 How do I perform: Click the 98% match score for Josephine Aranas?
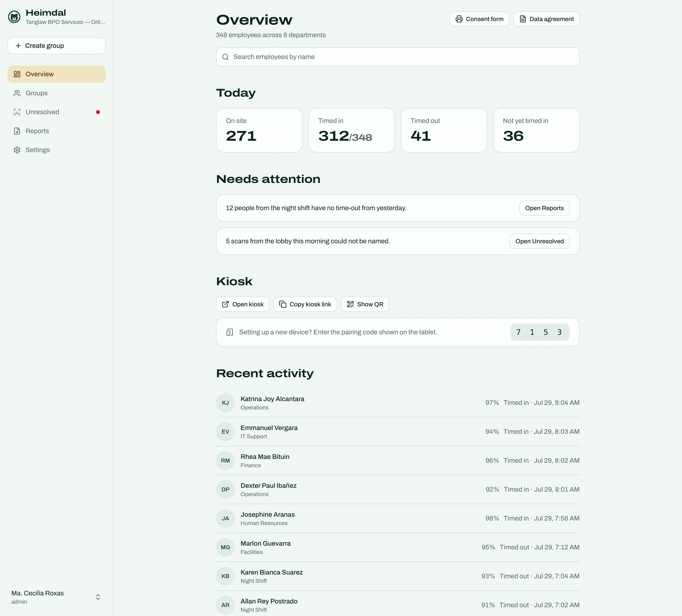[492, 519]
